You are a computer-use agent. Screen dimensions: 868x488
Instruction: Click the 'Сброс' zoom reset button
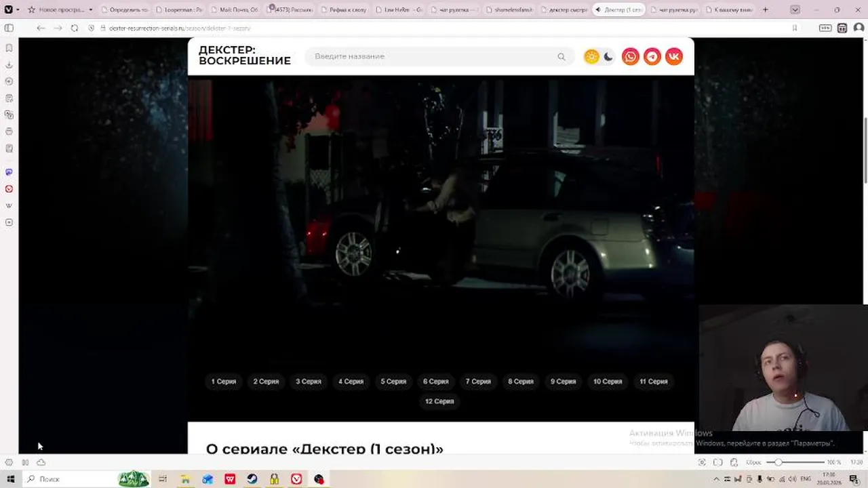[x=753, y=462]
